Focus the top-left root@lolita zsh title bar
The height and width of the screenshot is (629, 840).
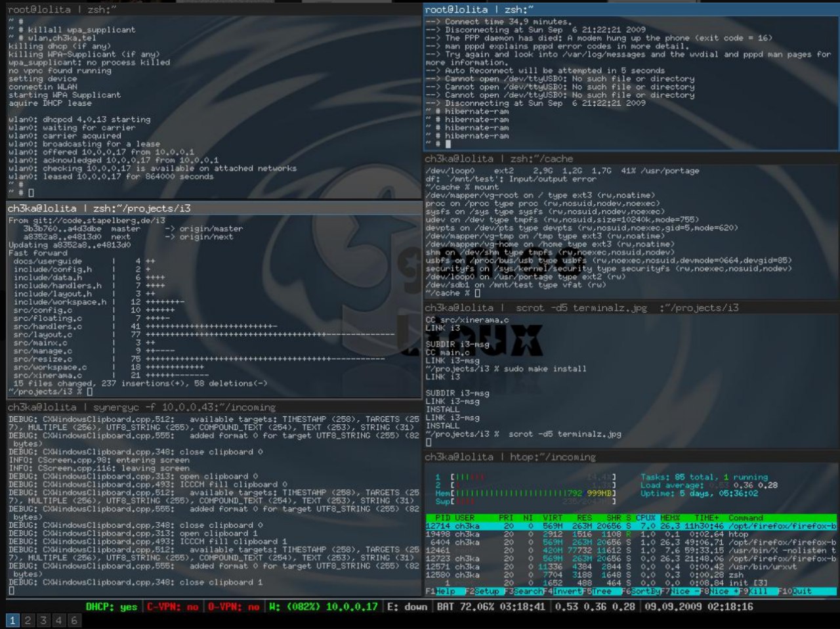pyautogui.click(x=213, y=10)
